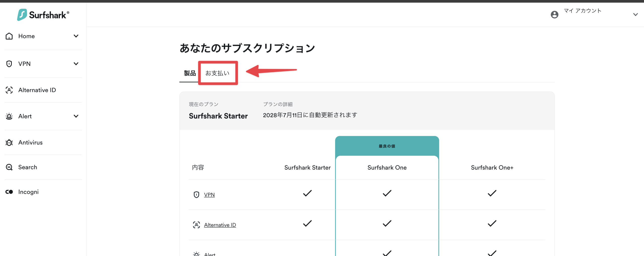The height and width of the screenshot is (256, 644).
Task: Click the 最良の値 badge
Action: (387, 146)
